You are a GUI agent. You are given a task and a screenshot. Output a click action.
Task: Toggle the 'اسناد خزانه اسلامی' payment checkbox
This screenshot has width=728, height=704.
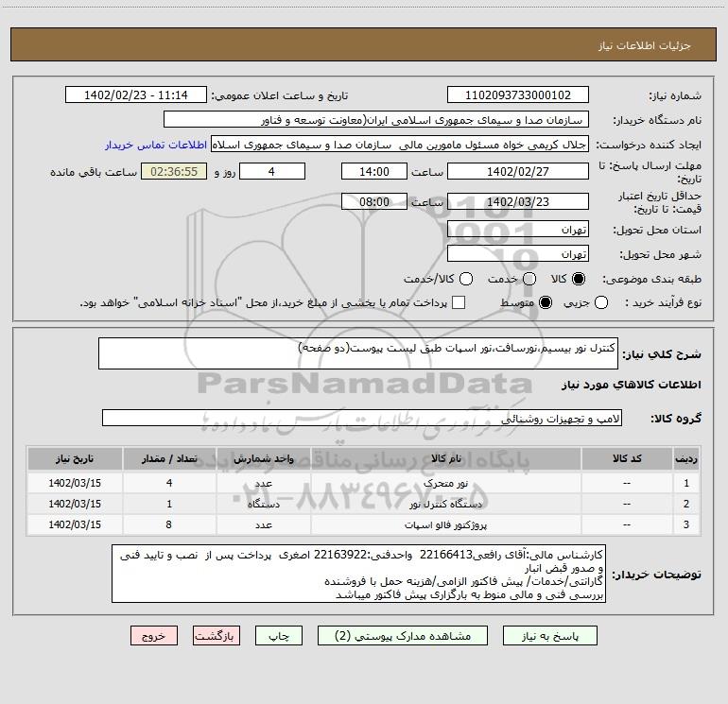[459, 302]
